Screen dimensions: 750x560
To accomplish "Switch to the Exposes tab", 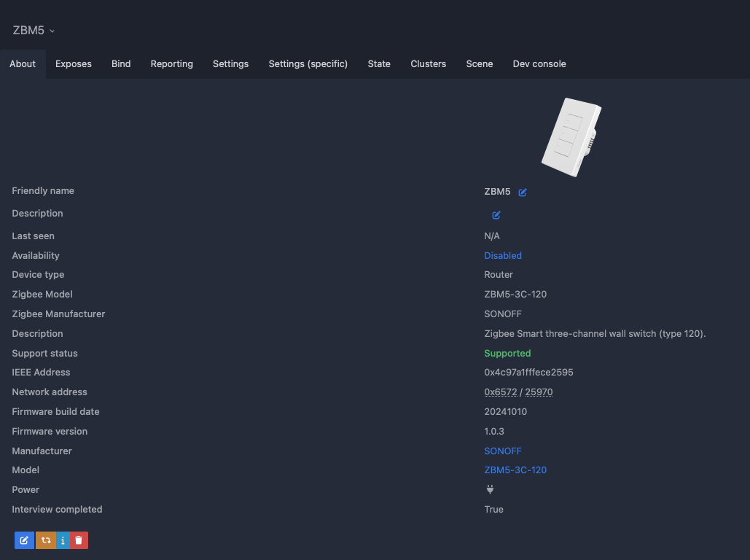I will [x=73, y=63].
